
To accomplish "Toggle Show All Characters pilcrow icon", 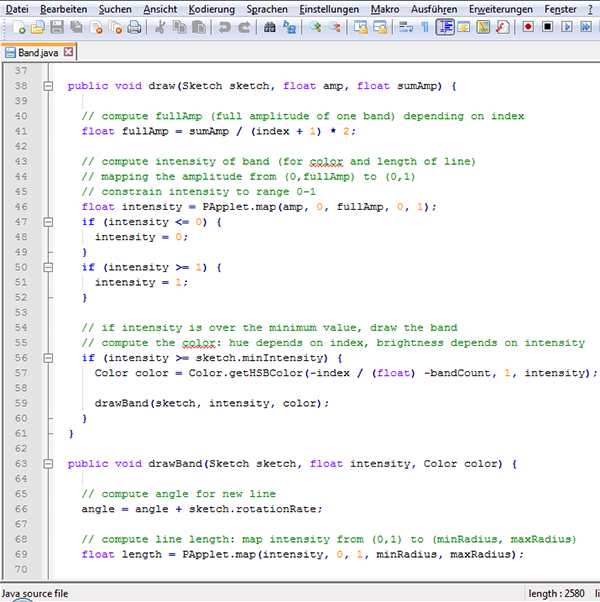I will click(425, 27).
